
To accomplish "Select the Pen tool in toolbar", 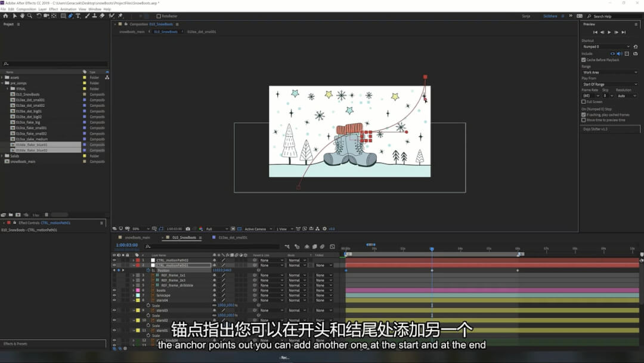I will point(70,16).
